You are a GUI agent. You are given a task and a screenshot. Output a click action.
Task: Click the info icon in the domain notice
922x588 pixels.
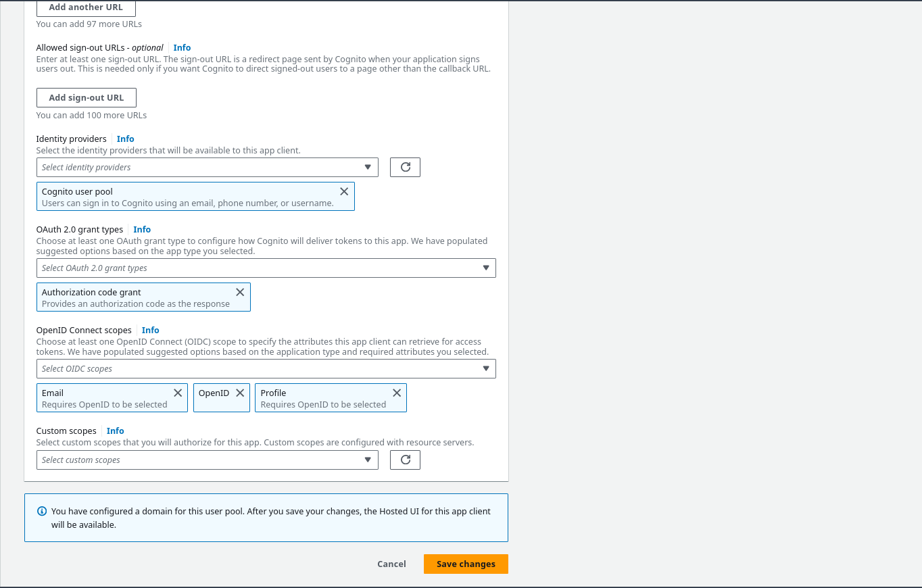(x=42, y=512)
